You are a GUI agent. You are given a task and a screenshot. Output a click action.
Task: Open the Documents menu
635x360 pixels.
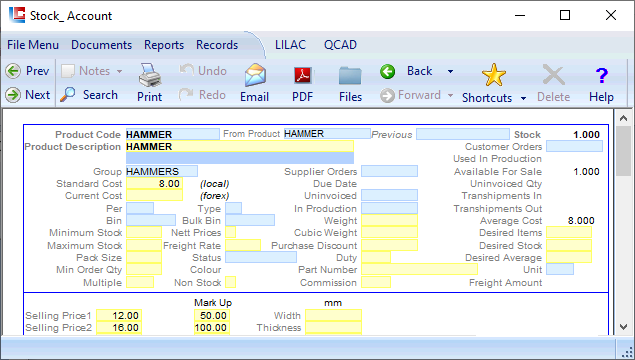tap(102, 45)
